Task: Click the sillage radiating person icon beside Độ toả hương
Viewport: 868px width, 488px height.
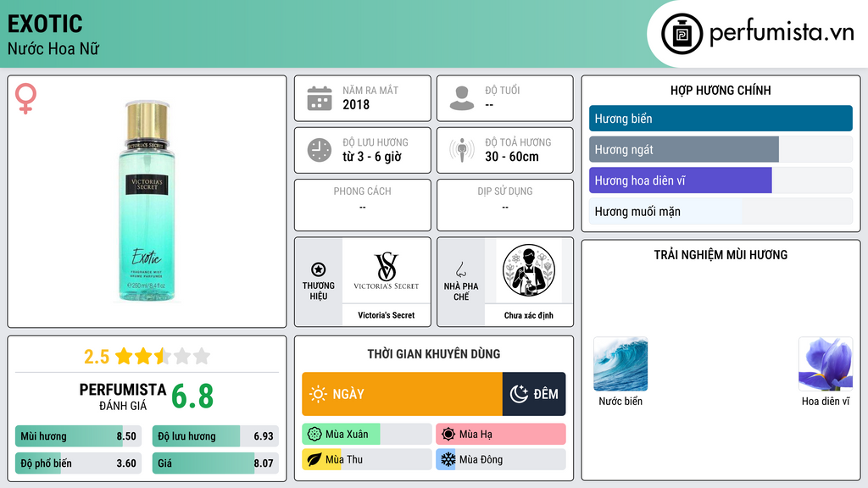Action: tap(462, 150)
